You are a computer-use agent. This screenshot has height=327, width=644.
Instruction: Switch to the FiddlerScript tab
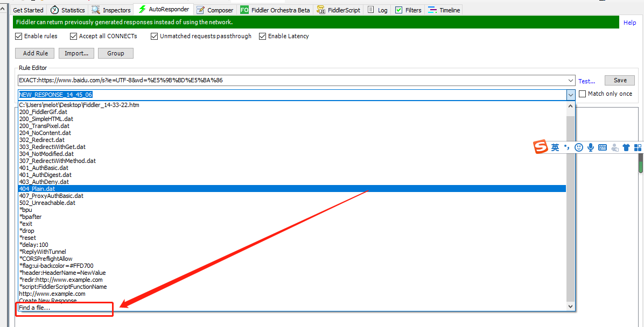pyautogui.click(x=339, y=10)
